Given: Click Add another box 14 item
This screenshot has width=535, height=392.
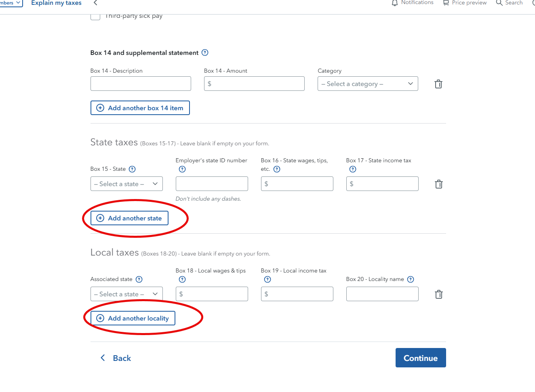Looking at the screenshot, I should [x=140, y=108].
